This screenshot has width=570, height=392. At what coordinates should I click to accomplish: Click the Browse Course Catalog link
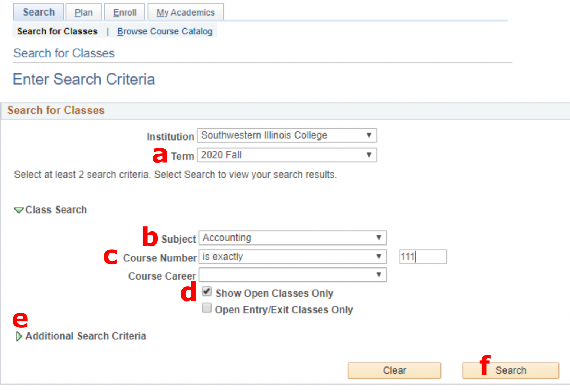tap(165, 32)
